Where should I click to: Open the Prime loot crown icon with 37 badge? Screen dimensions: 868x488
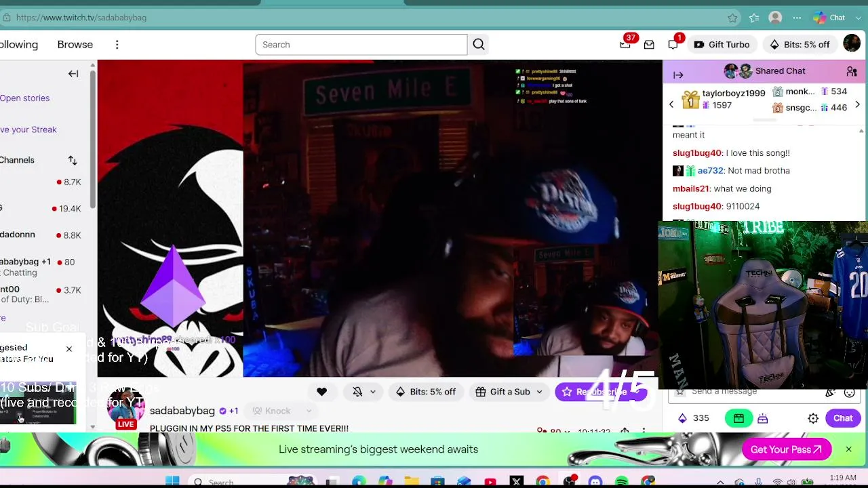[625, 45]
